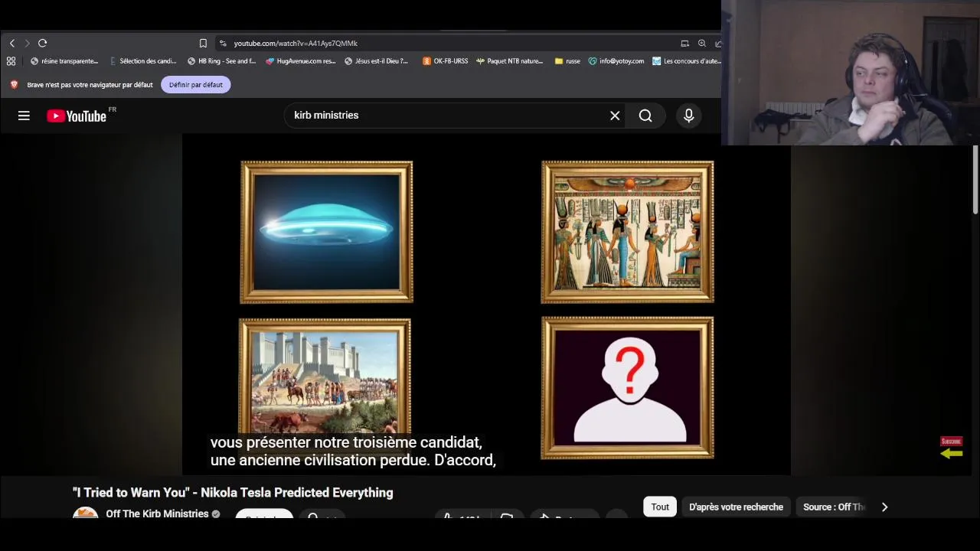
Task: Click the video title 'I Tried to Warn You'
Action: click(233, 493)
